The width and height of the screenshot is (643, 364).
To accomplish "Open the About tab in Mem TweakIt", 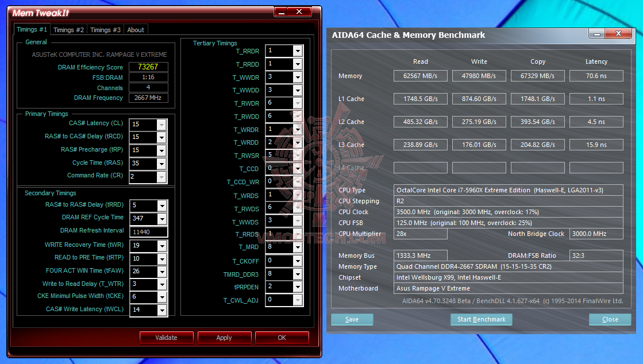I will pos(136,30).
